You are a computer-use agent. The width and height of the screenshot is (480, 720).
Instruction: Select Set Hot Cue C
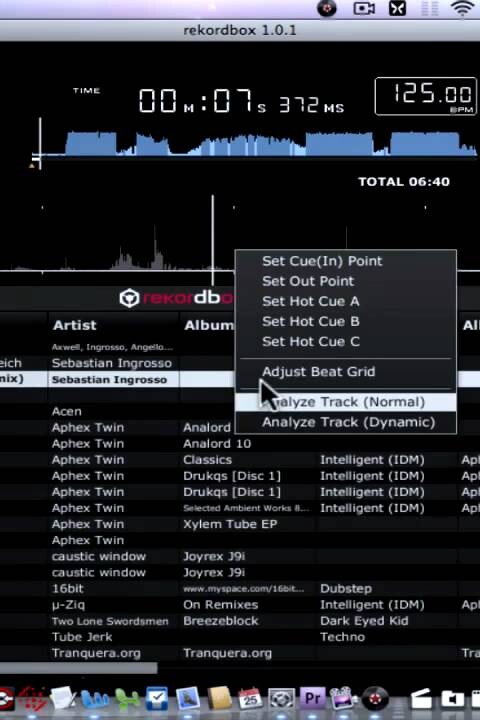point(311,342)
